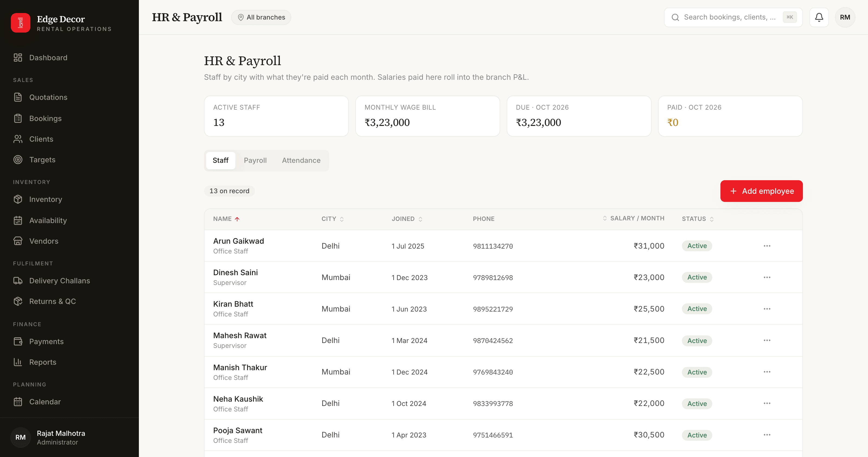Sort the table by Status column
Screen dimensions: 868x457
pos(697,219)
